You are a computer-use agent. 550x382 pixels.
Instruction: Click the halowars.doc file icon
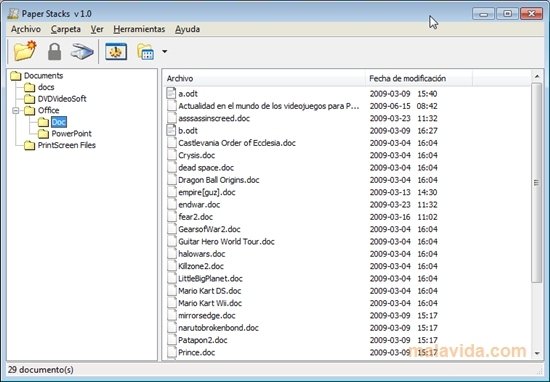pyautogui.click(x=171, y=254)
